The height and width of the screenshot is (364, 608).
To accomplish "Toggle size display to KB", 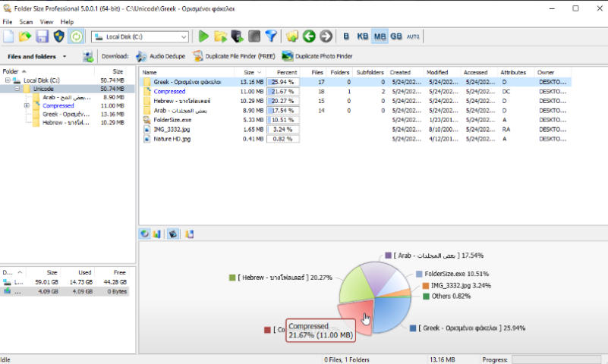I will (363, 36).
